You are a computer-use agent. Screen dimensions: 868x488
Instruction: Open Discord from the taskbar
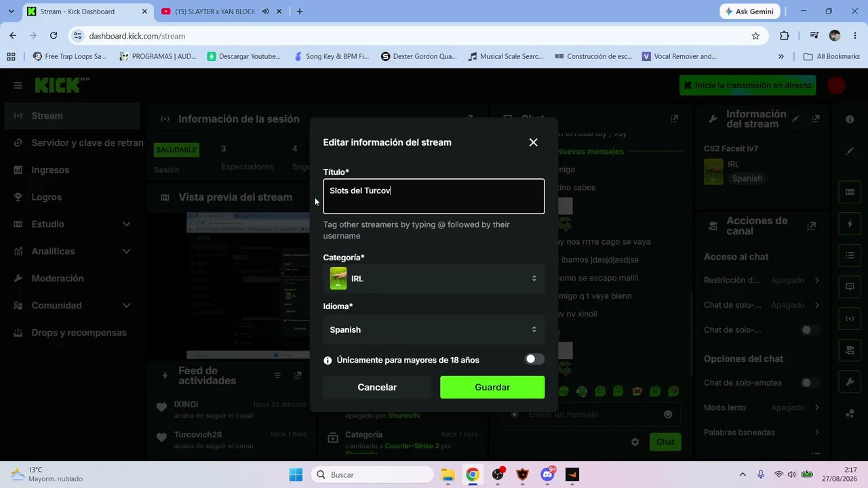coord(548,474)
